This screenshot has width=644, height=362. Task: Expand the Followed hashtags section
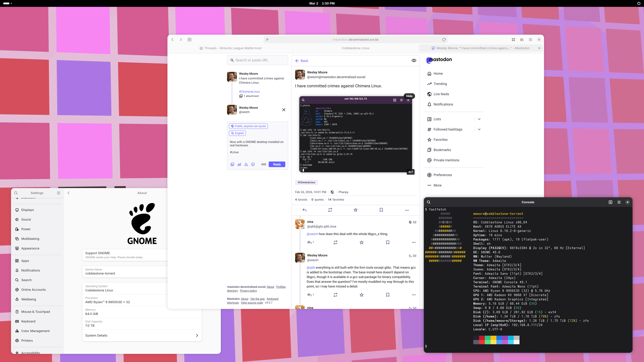[x=479, y=129]
